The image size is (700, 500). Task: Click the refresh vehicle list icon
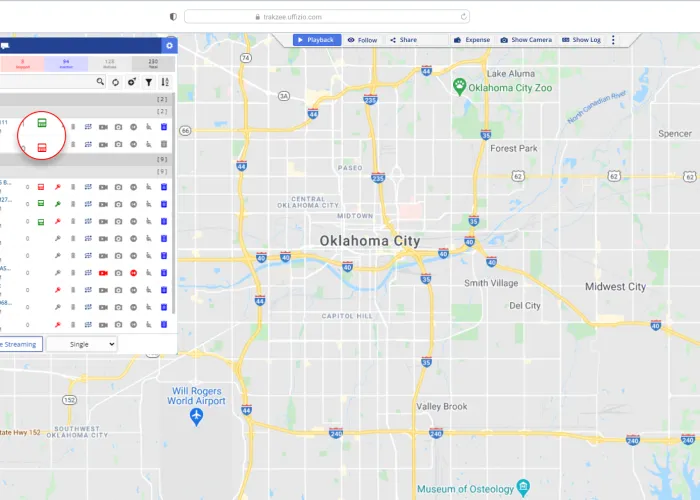pos(116,82)
